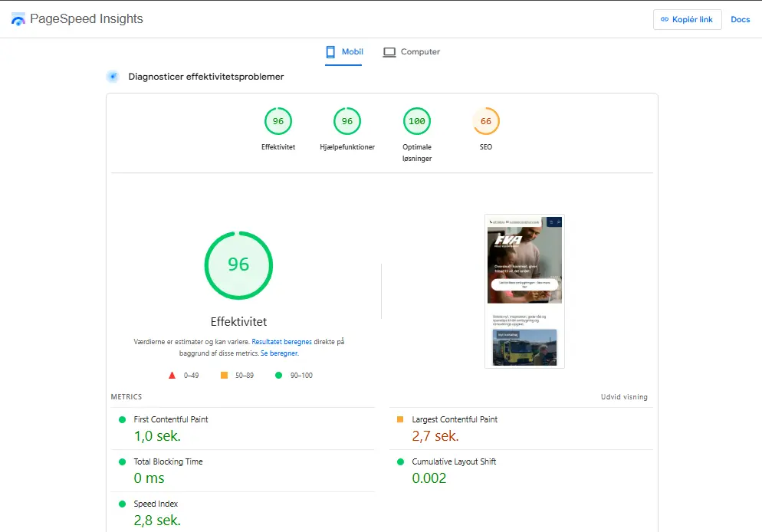Click the large 96 Effektivitet gauge
This screenshot has height=532, width=762.
click(238, 265)
